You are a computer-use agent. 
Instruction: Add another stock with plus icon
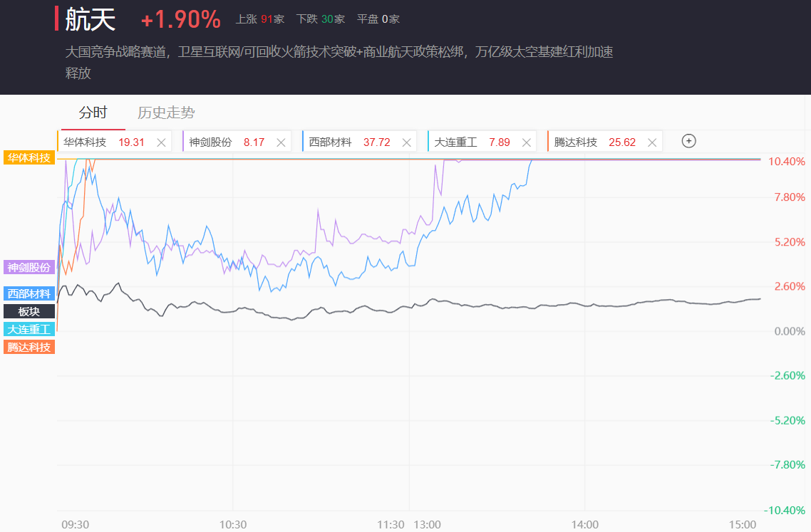tap(688, 141)
